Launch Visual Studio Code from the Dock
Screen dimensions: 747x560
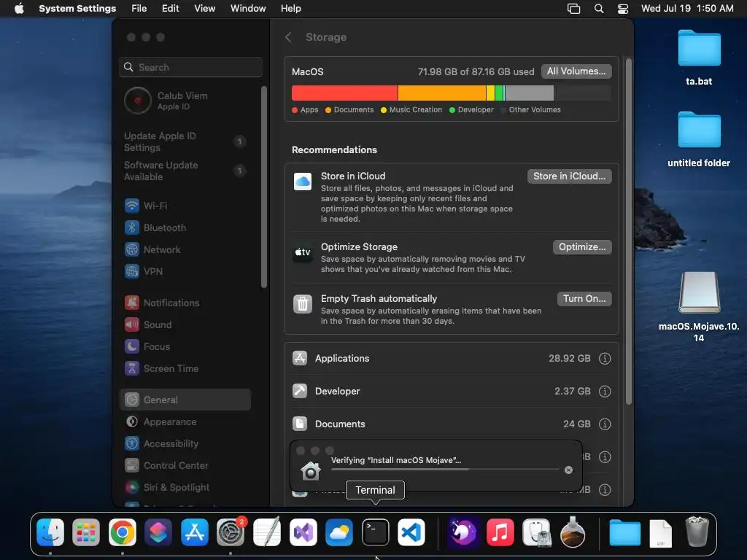coord(411,532)
